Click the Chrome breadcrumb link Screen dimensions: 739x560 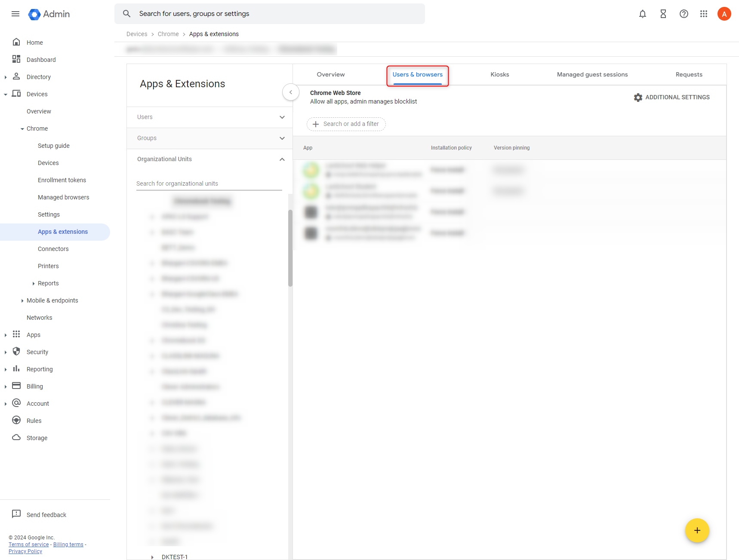168,34
